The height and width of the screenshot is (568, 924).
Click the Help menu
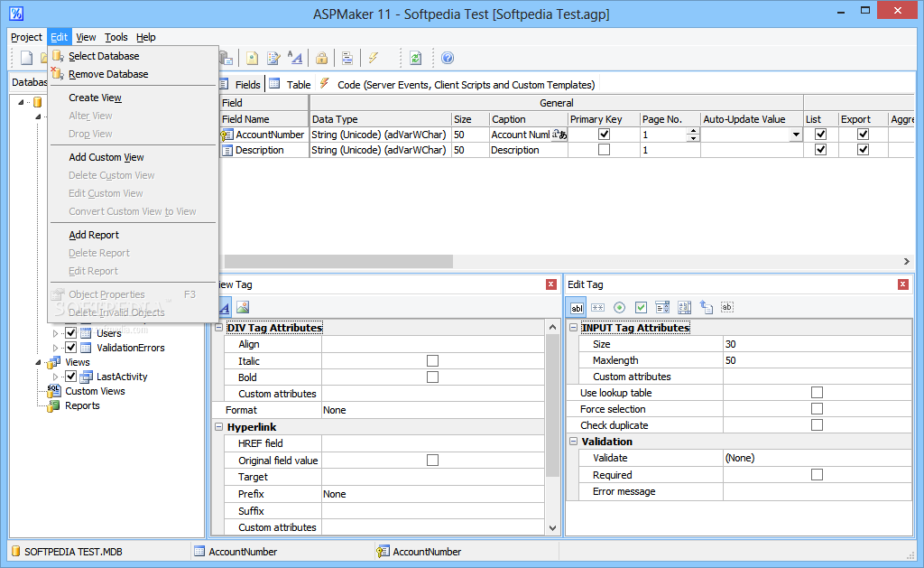tap(145, 37)
